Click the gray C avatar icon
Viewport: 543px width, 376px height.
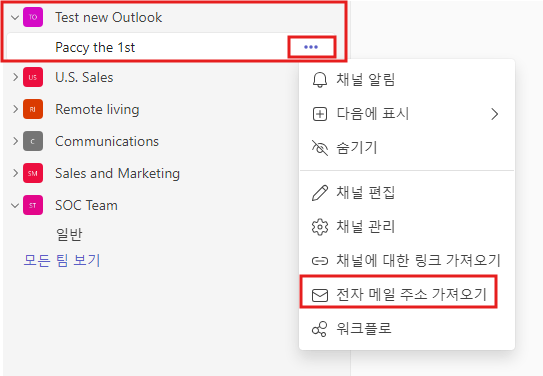pos(33,141)
